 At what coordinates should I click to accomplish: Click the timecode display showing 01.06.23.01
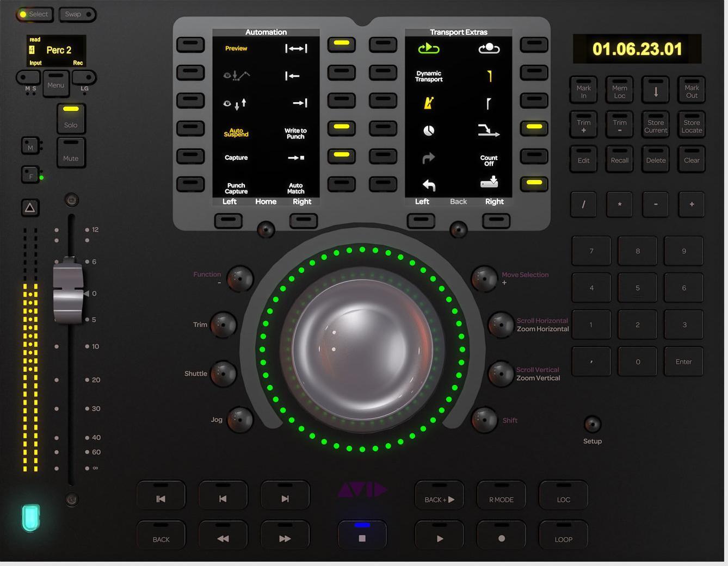[x=637, y=49]
